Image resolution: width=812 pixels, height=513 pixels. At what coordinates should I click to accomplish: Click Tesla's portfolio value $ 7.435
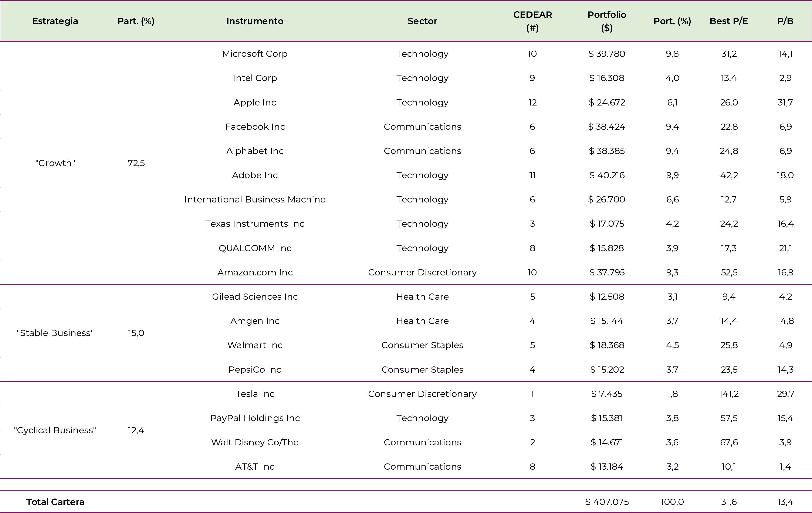coord(607,394)
